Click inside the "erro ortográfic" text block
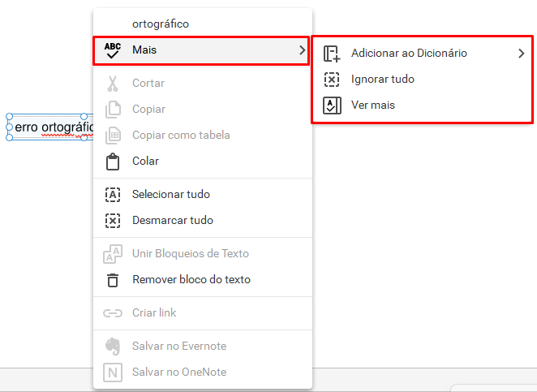 [x=50, y=127]
